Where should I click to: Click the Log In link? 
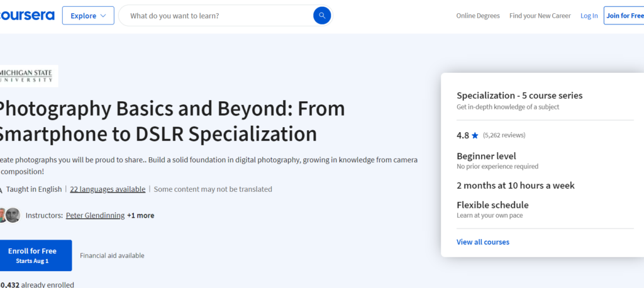pyautogui.click(x=589, y=16)
